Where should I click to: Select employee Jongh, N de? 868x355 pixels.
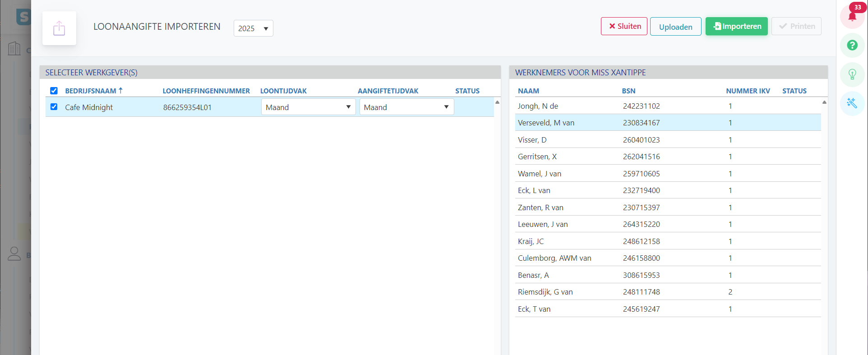pyautogui.click(x=538, y=106)
